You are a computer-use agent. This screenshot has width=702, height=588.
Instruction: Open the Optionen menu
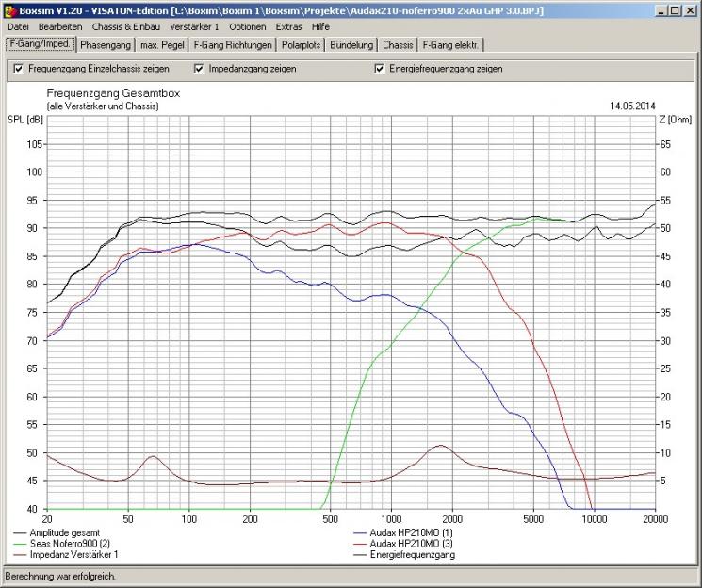click(247, 27)
